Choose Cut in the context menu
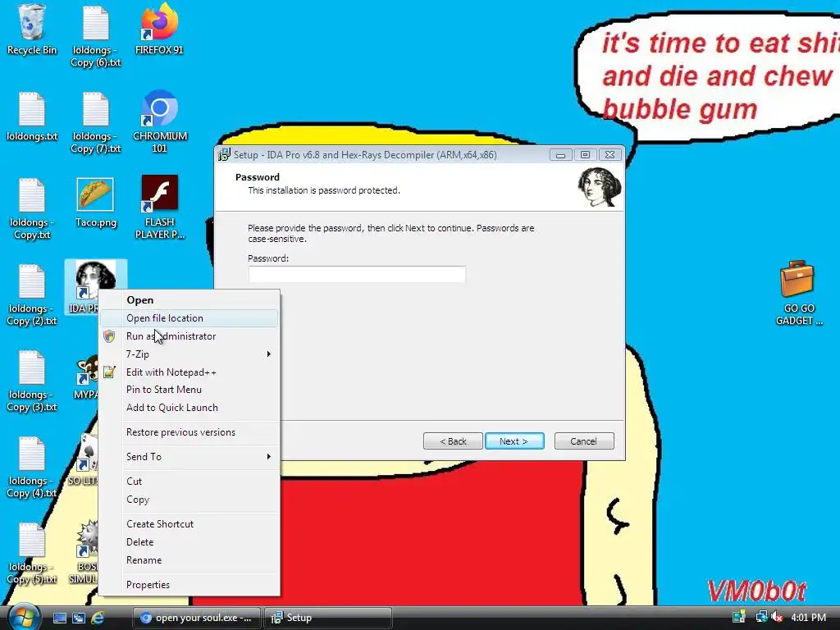 (189, 482)
